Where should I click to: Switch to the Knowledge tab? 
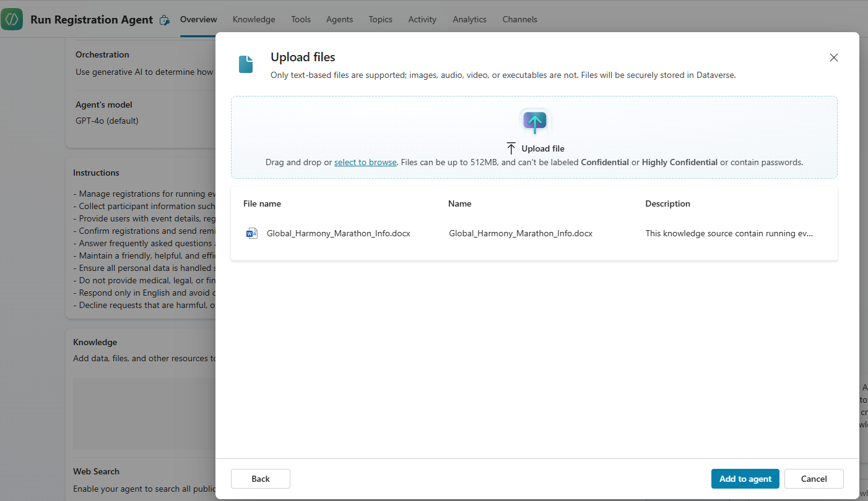tap(253, 19)
